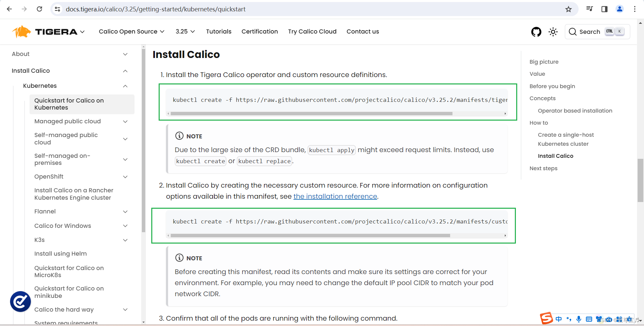644x326 pixels.
Task: Click right arrow of tigera-operator code scrollbar
Action: pyautogui.click(x=505, y=114)
